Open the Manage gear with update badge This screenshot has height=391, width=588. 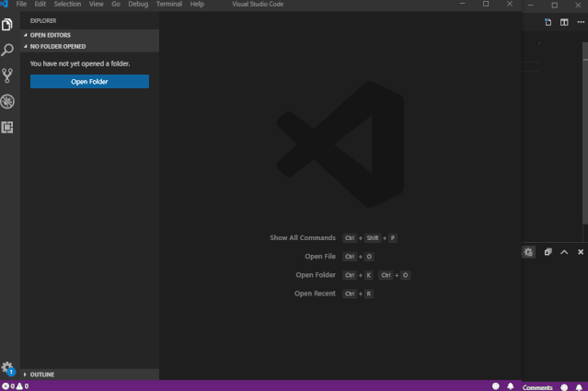(x=7, y=368)
